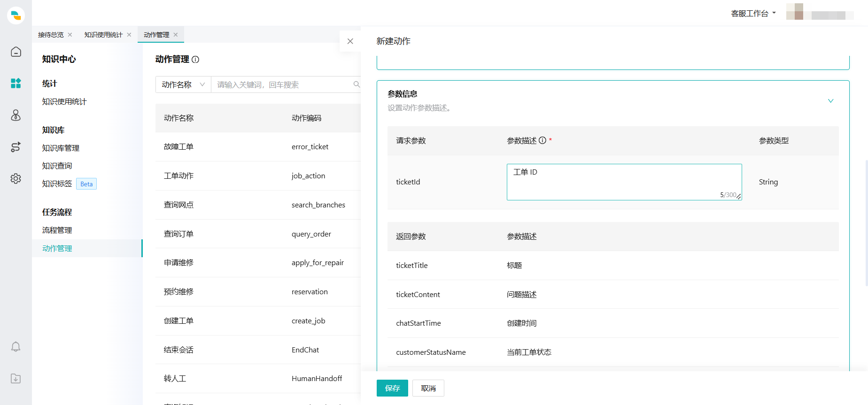Close the 新建动作 drawer panel
The width and height of the screenshot is (868, 405).
pyautogui.click(x=350, y=41)
